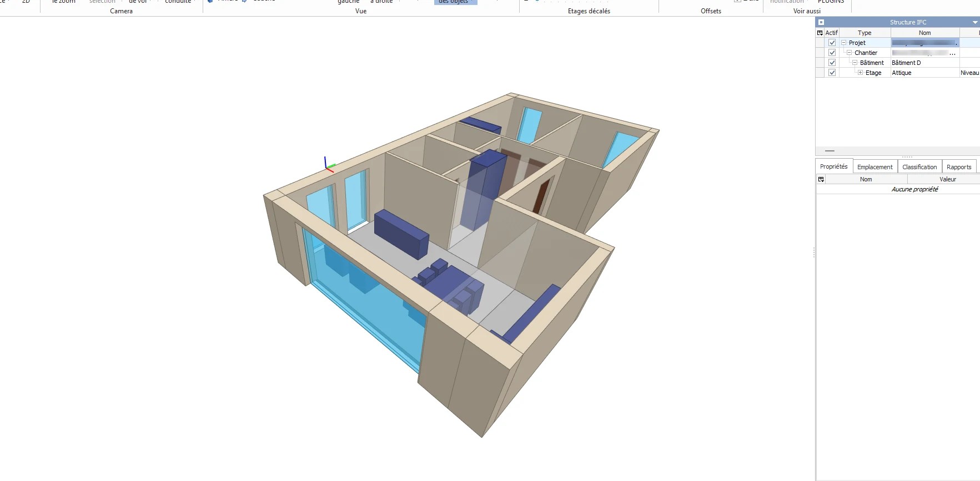Select the Etage row label
Image resolution: width=980 pixels, height=481 pixels.
coord(873,73)
